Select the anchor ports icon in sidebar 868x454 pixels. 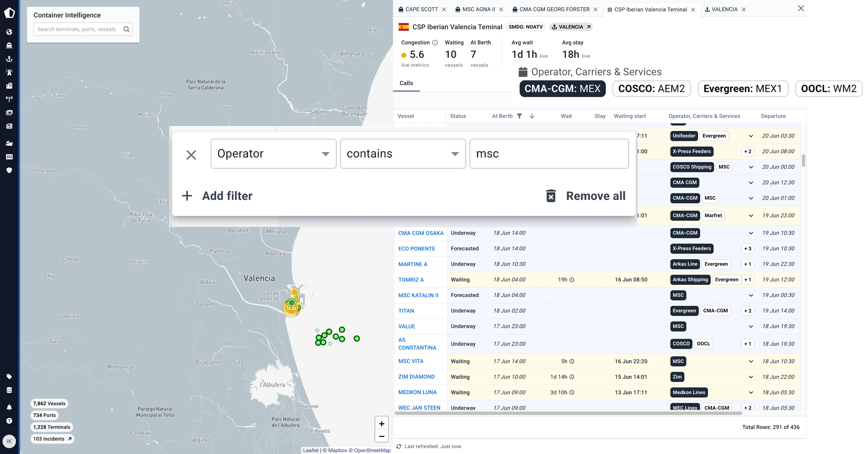pyautogui.click(x=9, y=59)
